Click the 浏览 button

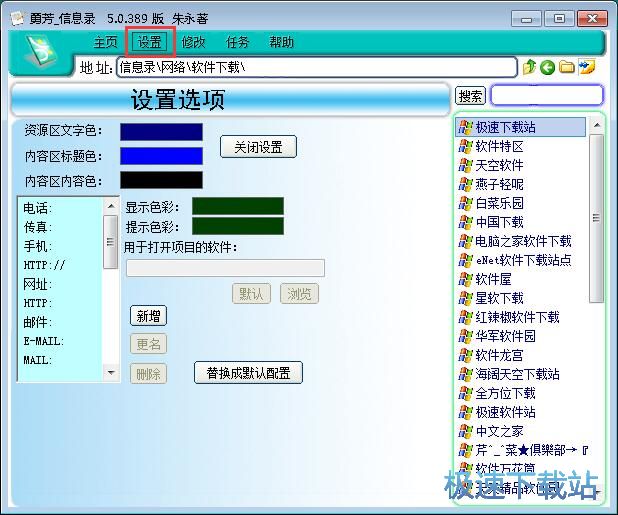tap(299, 294)
